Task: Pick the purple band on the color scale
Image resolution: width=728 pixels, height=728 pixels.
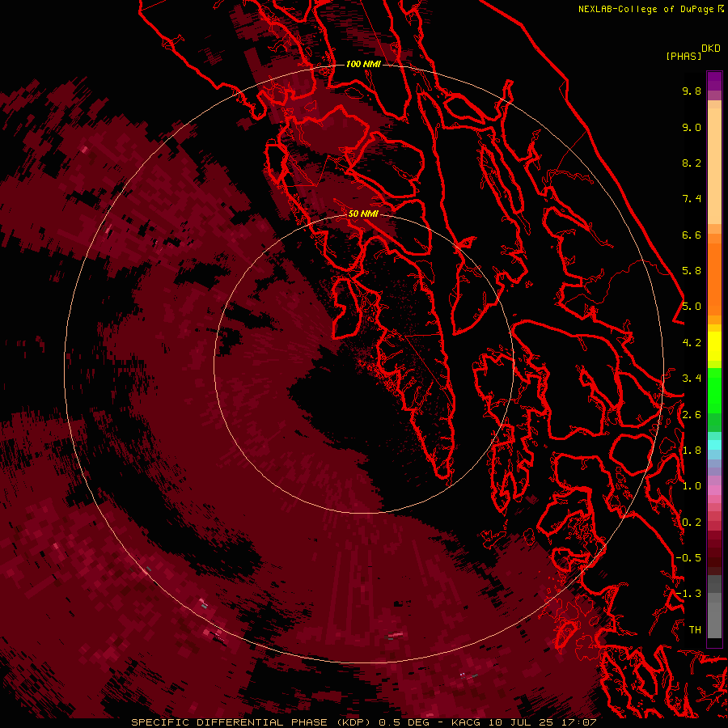Action: click(714, 81)
